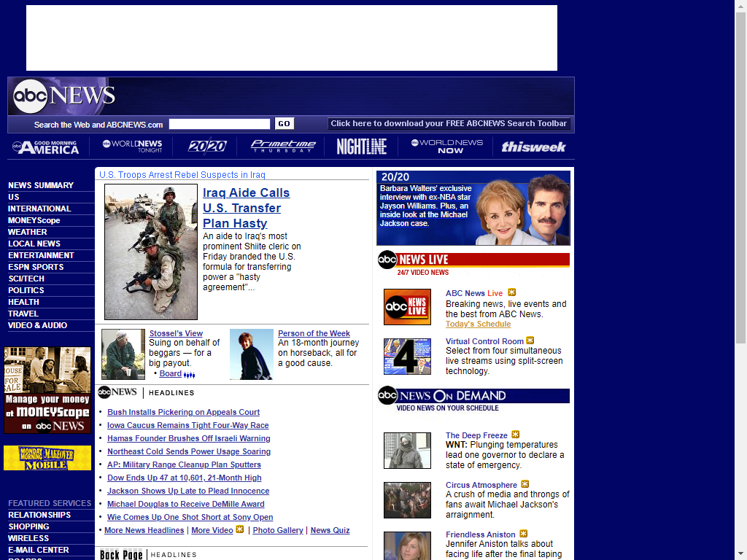747x560 pixels.
Task: Open Michael Douglas to Receive DeMille Award
Action: 186,505
